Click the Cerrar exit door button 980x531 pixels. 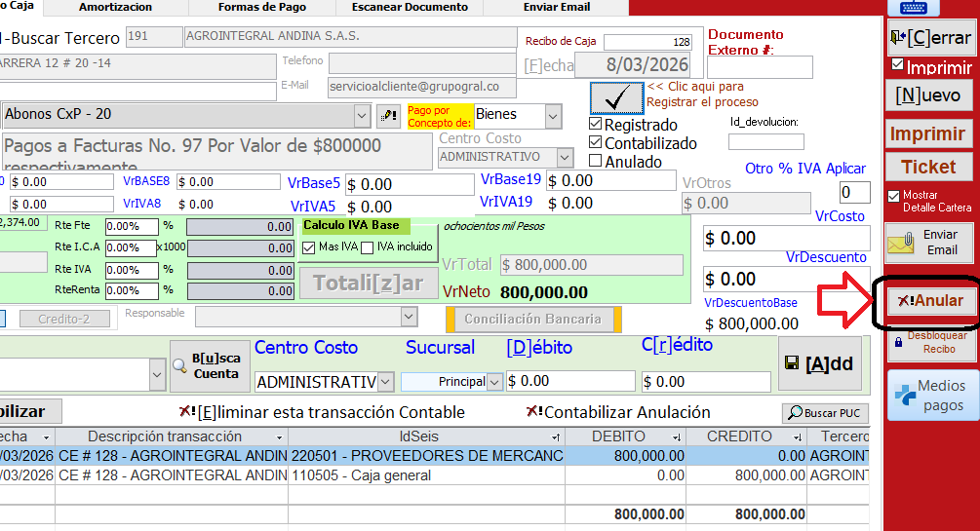click(x=930, y=39)
